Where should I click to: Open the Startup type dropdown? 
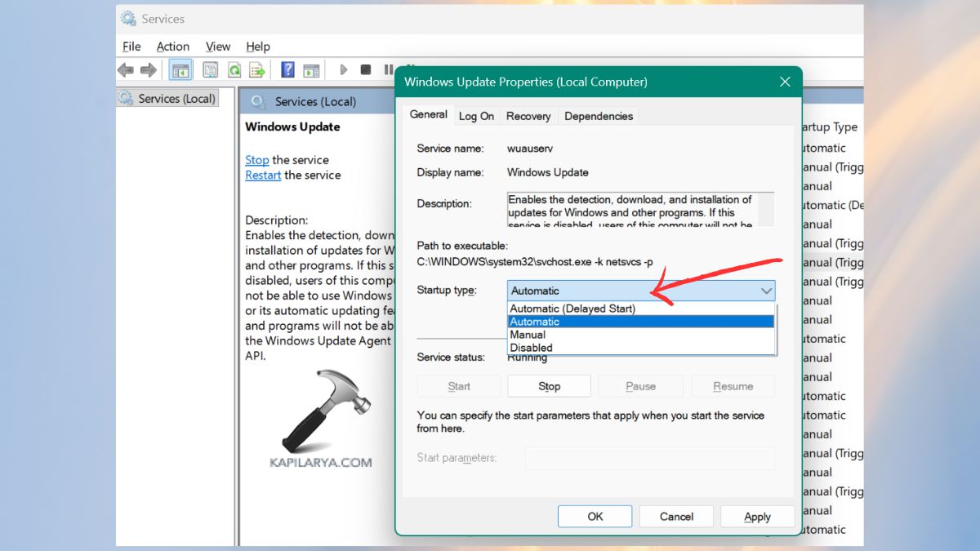coord(766,291)
